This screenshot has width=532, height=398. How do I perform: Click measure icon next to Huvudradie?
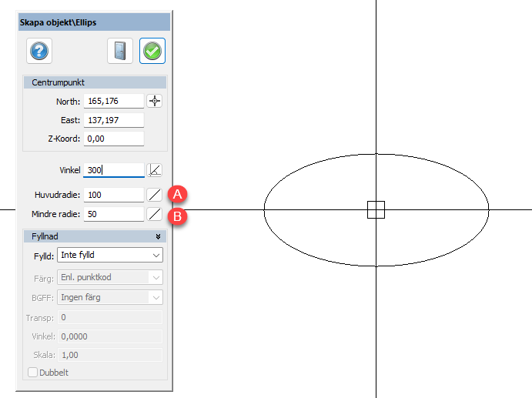155,195
